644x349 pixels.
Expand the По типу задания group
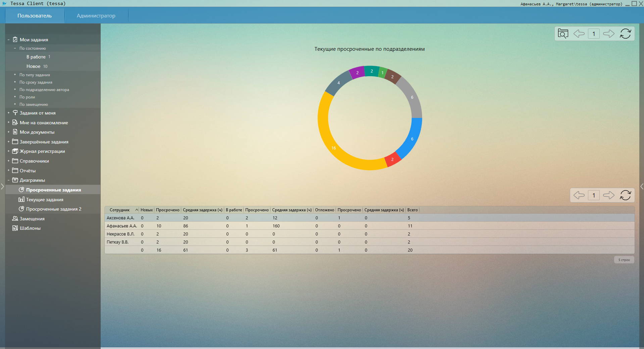pos(15,75)
